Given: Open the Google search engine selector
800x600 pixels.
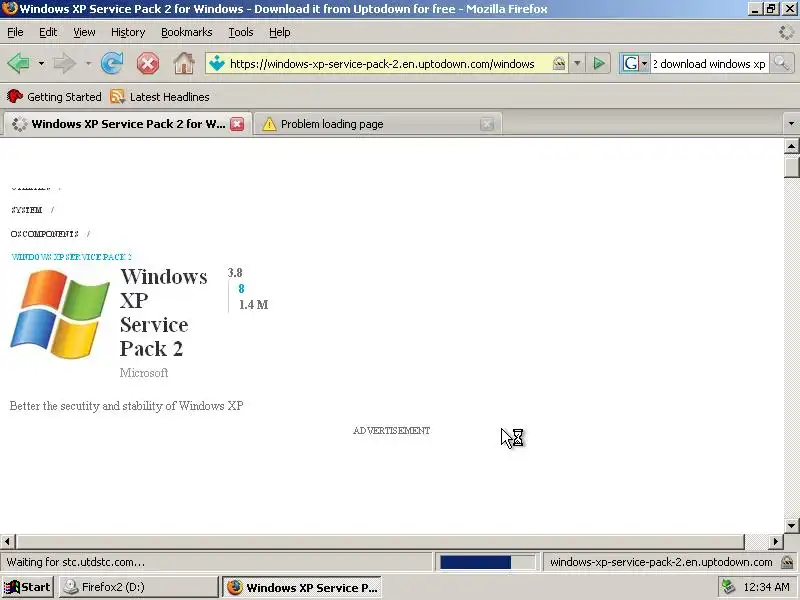Looking at the screenshot, I should (x=635, y=64).
